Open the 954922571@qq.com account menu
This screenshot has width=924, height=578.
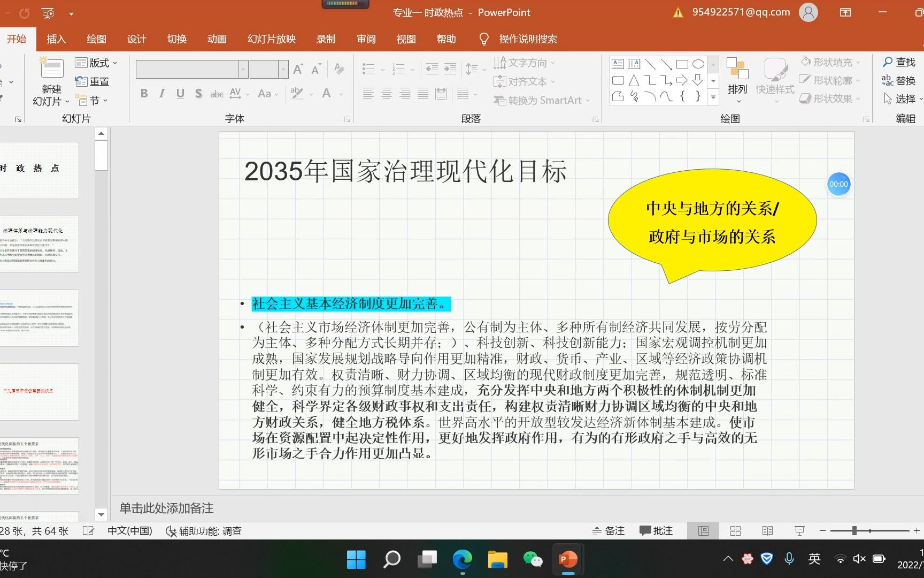coord(740,12)
